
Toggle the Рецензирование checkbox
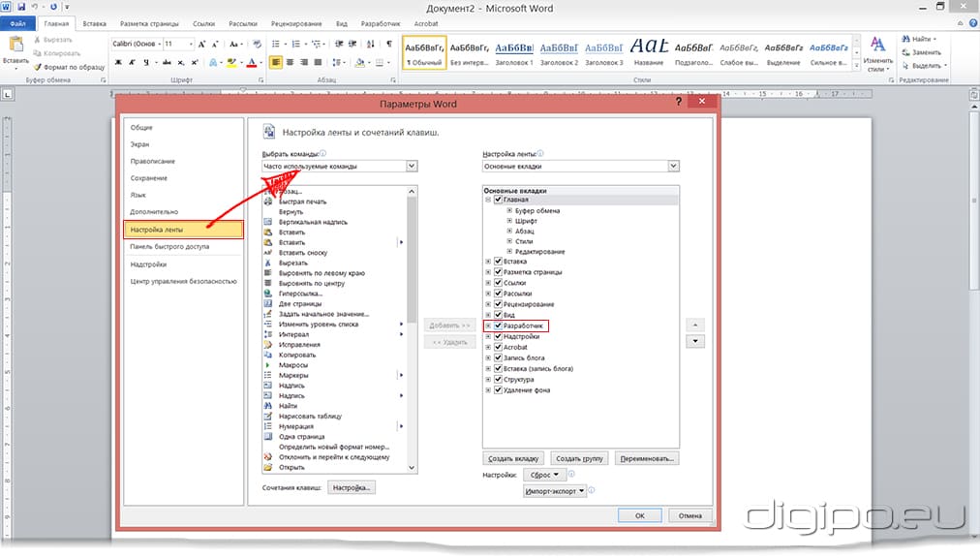(x=498, y=304)
